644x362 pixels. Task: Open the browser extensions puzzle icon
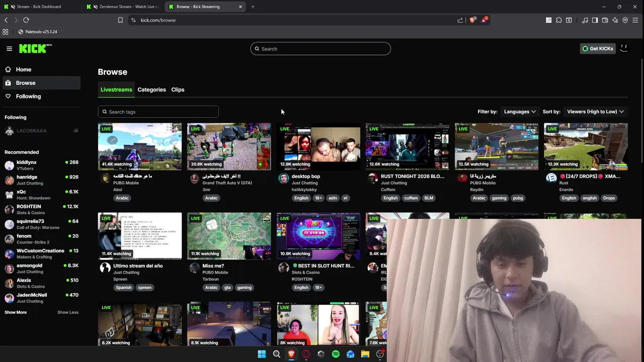[558, 20]
